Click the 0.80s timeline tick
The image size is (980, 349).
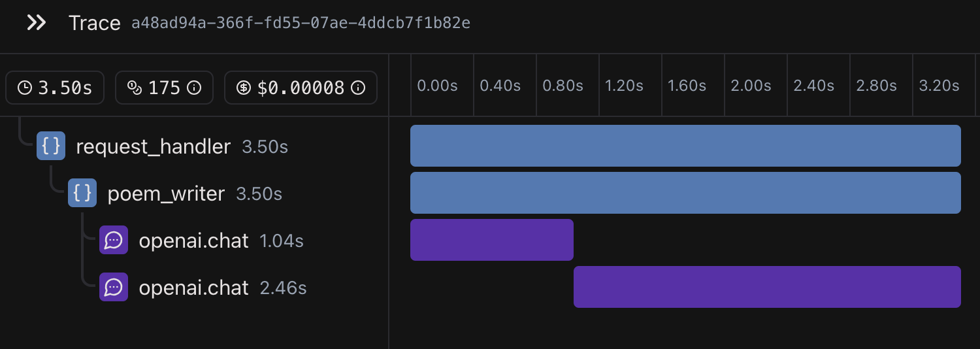[x=563, y=86]
